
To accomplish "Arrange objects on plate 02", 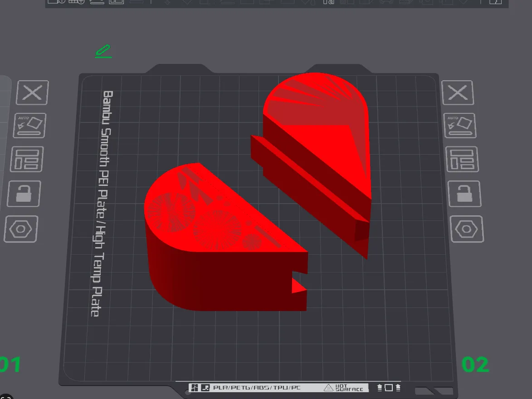I will [462, 159].
